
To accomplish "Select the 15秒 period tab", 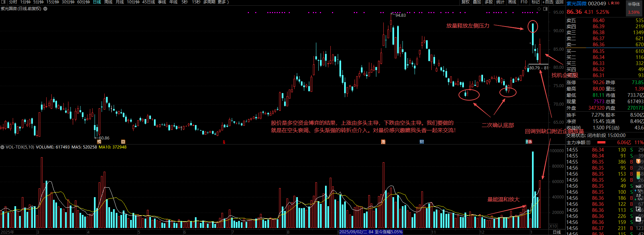I will tap(196, 2).
